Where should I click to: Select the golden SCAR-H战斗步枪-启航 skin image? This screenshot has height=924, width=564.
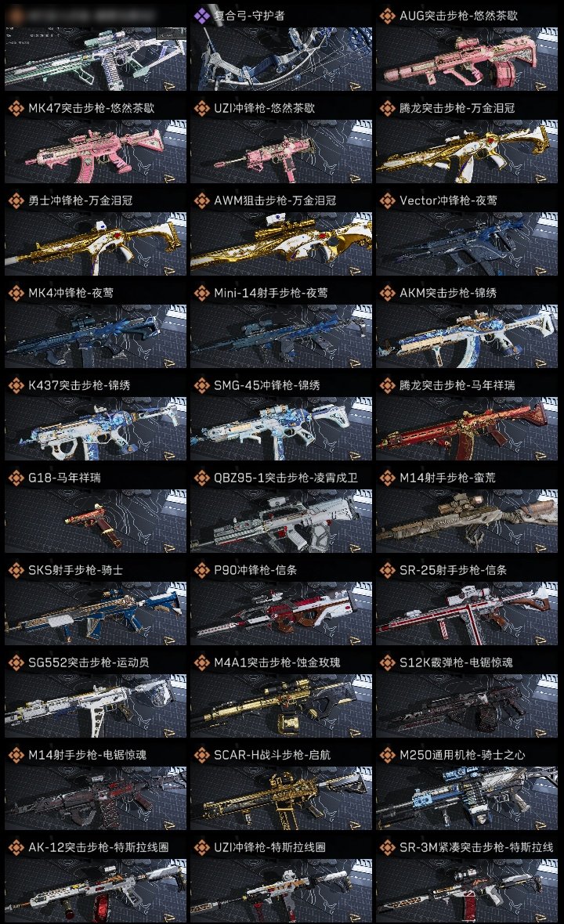click(281, 798)
